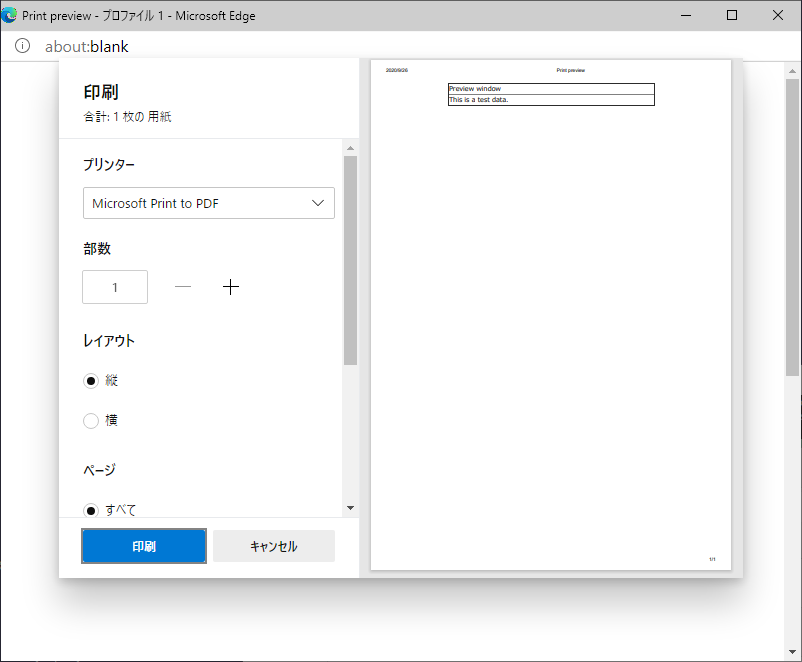Click 'This is a test data.' cell
The height and width of the screenshot is (662, 802).
coord(551,100)
